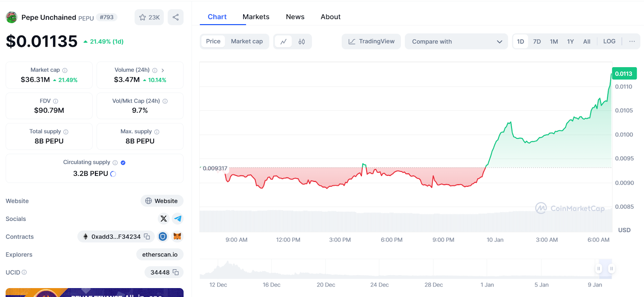Open Circulating supply info icon
Image resolution: width=644 pixels, height=297 pixels.
point(115,163)
